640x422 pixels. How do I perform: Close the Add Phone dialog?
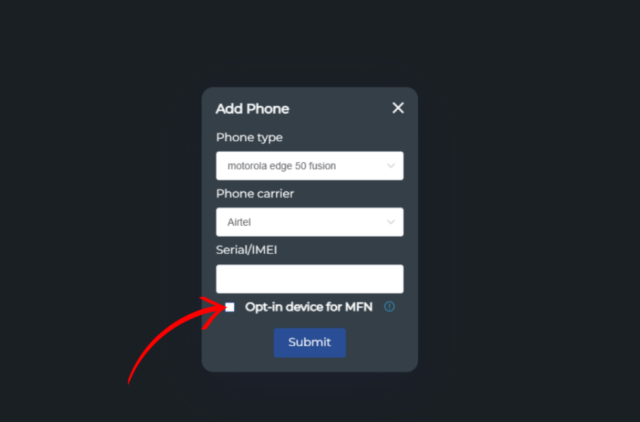click(398, 108)
